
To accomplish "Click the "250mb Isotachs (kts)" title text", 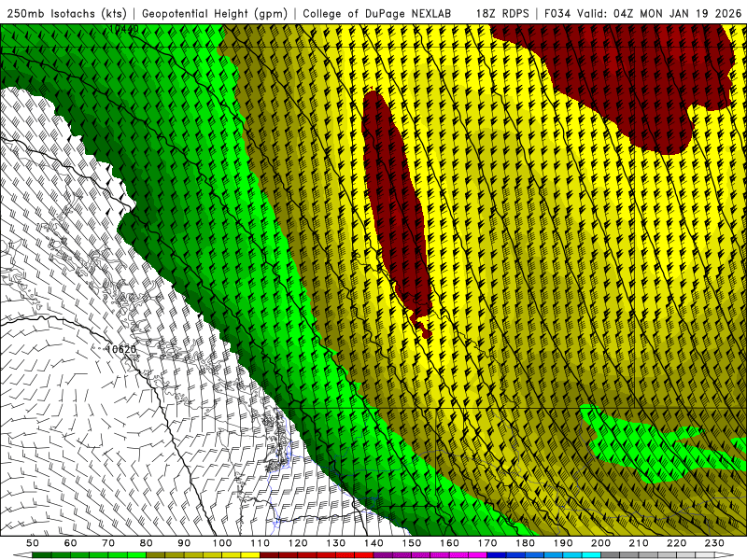I will pyautogui.click(x=66, y=13).
